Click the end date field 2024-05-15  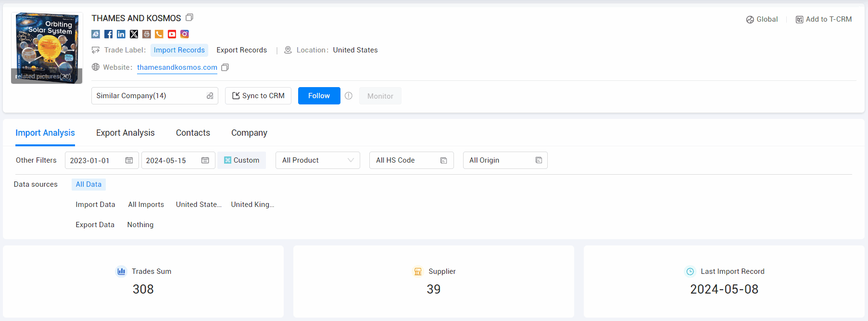(x=178, y=160)
